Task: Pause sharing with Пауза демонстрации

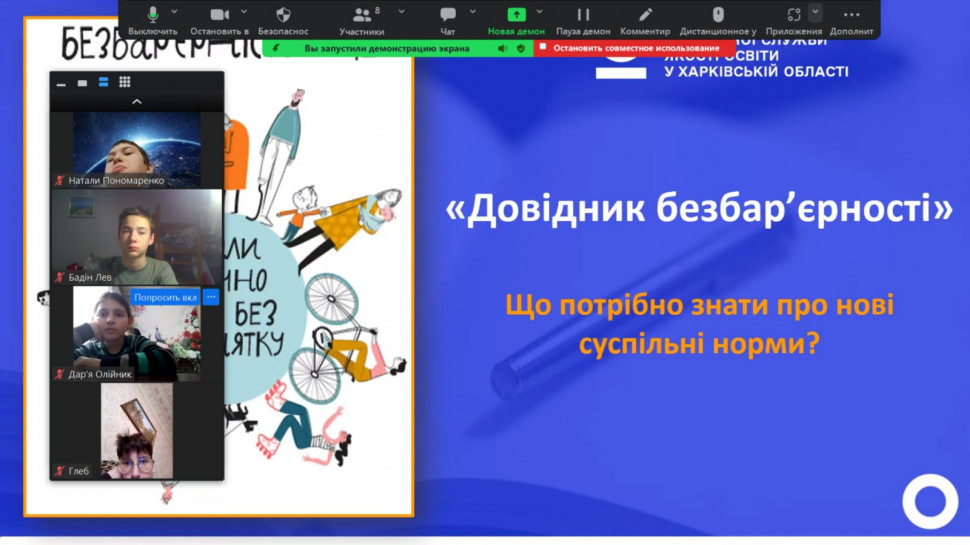Action: (x=583, y=20)
